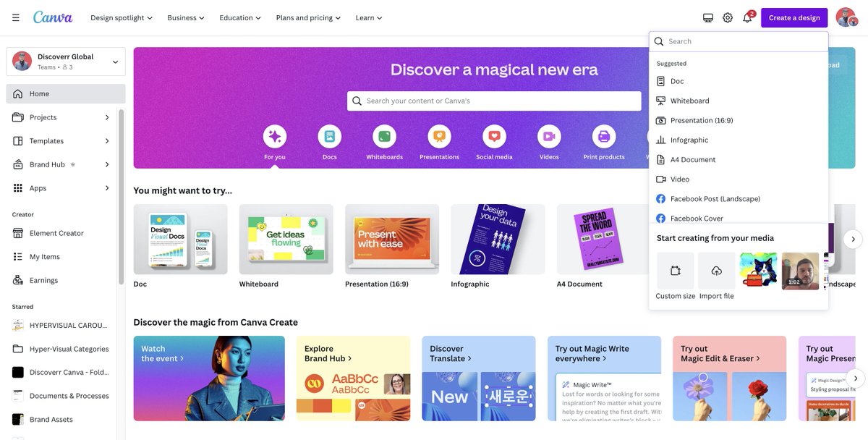868x440 pixels.
Task: Click the desktop app monitor icon
Action: tap(707, 17)
